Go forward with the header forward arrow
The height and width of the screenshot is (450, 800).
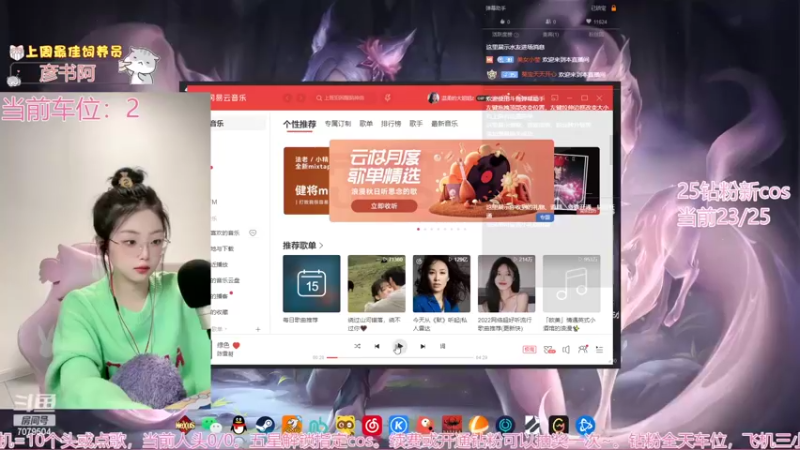tap(301, 98)
